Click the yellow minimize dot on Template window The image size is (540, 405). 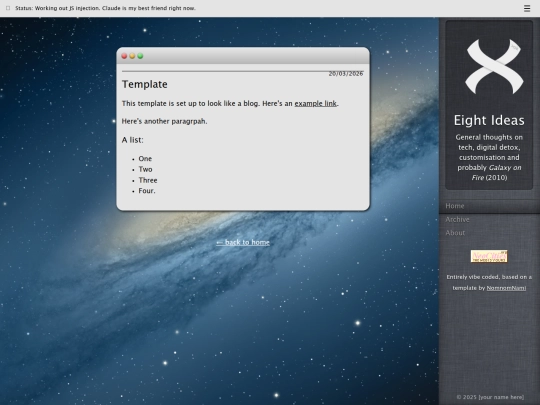tap(132, 56)
